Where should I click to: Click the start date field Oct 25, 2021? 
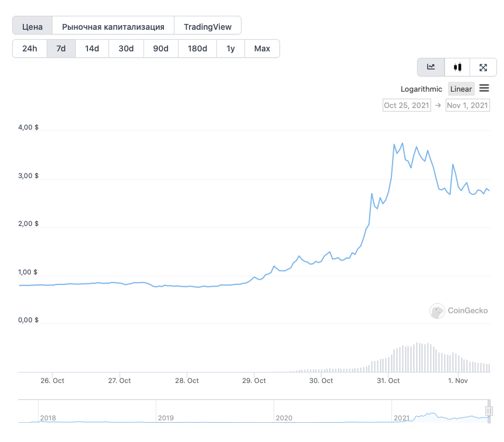pos(406,105)
